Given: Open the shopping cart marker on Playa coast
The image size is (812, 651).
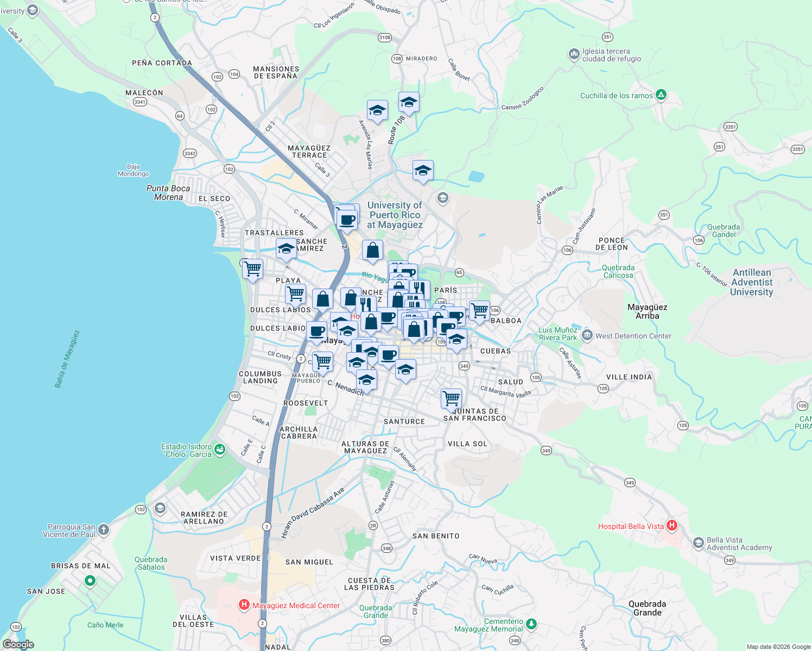Looking at the screenshot, I should (x=252, y=270).
